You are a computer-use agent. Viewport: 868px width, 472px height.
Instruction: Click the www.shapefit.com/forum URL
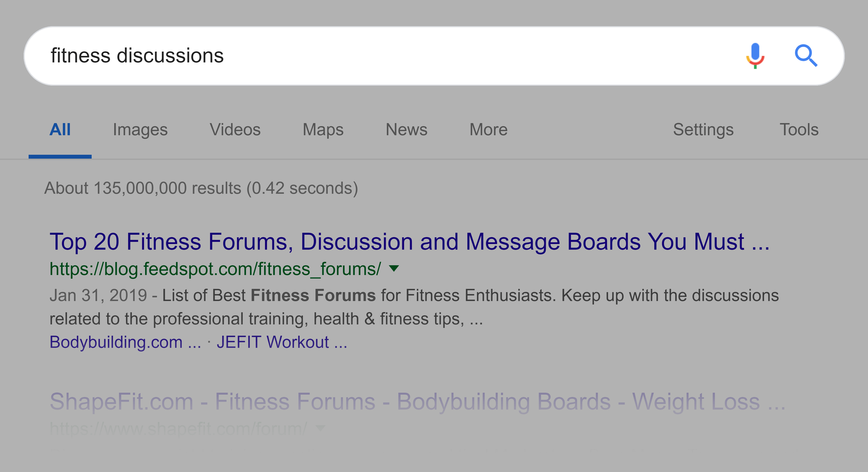point(178,428)
